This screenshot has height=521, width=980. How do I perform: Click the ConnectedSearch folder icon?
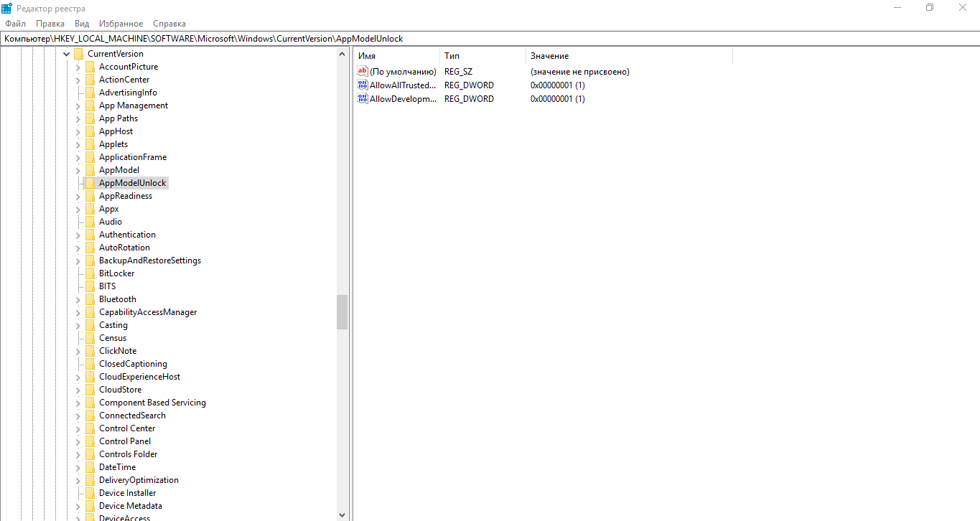pos(90,416)
